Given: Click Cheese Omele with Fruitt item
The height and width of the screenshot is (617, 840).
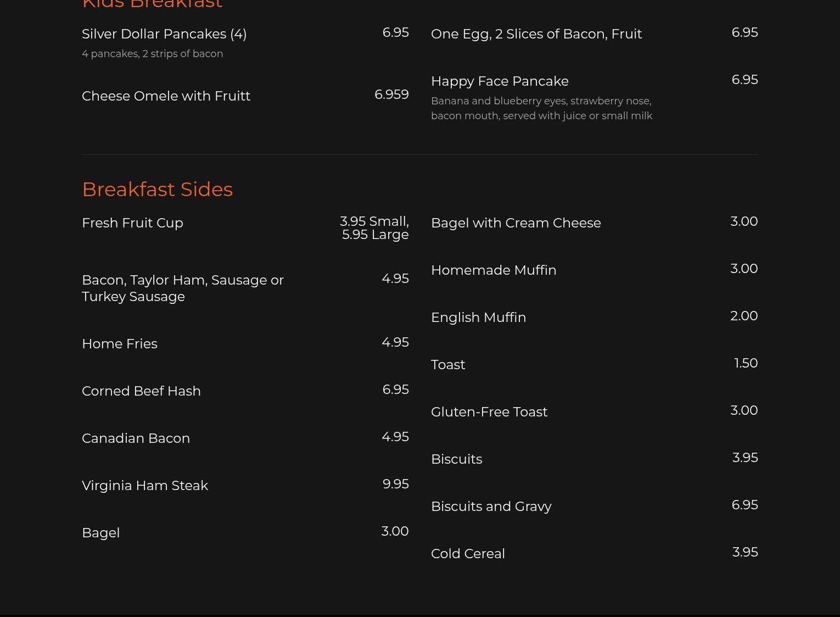Looking at the screenshot, I should 166,96.
